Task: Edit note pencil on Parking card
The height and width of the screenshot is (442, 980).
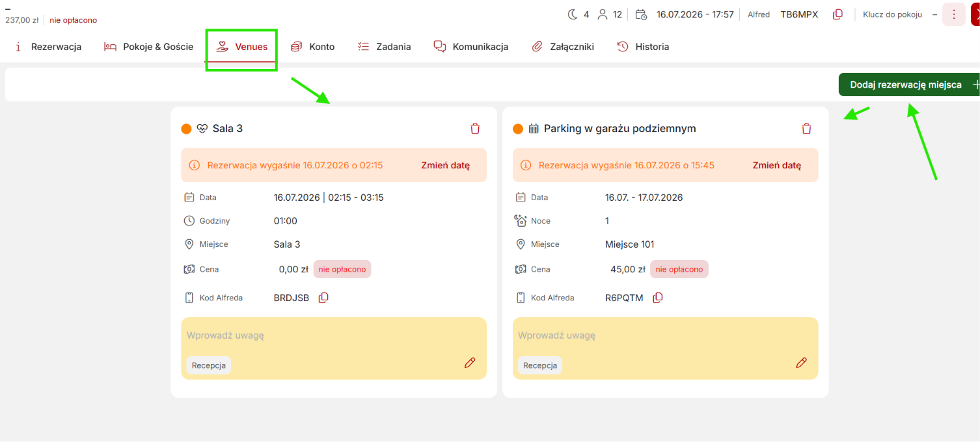Action: click(x=802, y=363)
